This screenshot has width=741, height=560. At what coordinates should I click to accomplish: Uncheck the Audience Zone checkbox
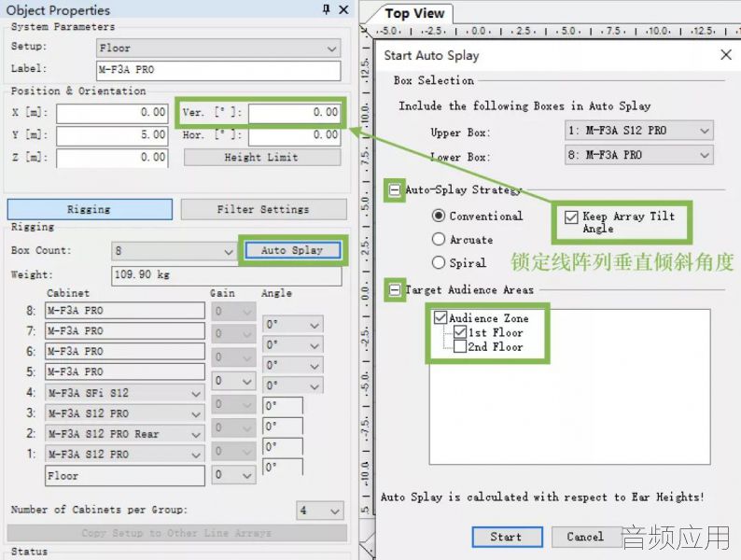[x=440, y=317]
